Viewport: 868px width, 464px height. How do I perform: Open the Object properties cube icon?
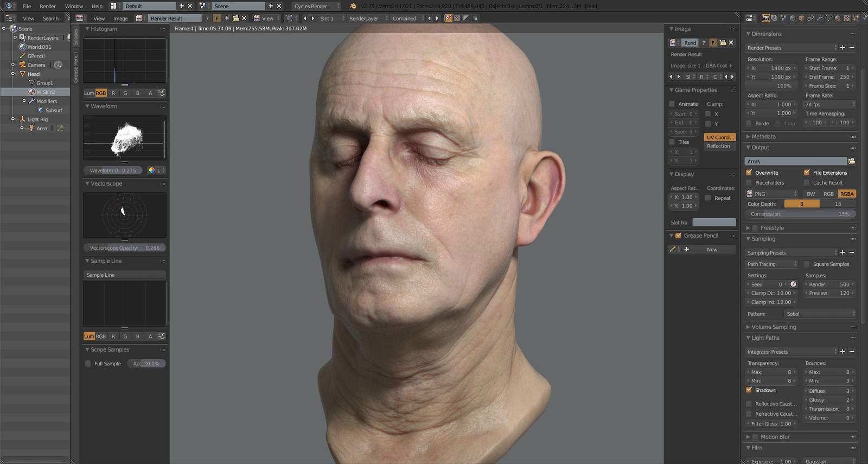pyautogui.click(x=802, y=18)
